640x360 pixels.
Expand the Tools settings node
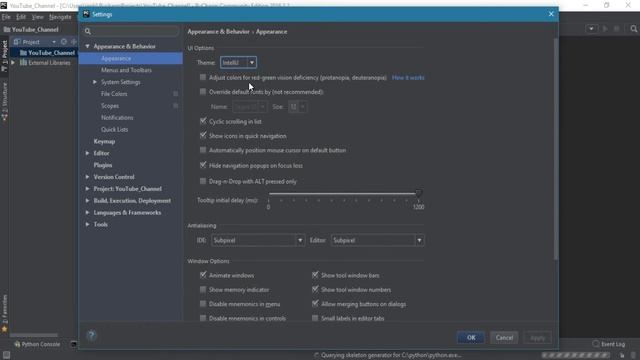[x=87, y=224]
